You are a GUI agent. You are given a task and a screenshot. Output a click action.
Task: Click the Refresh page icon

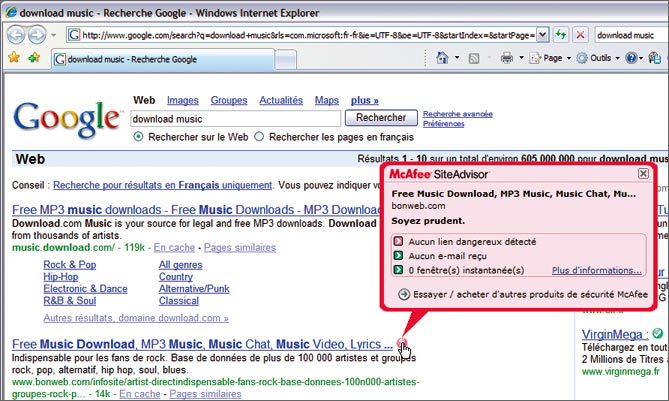(561, 34)
